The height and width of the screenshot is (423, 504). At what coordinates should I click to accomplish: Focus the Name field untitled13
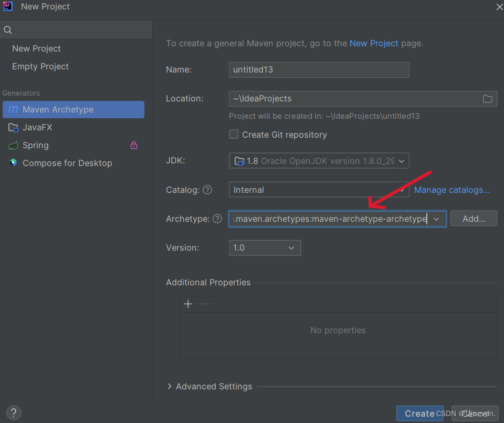319,70
